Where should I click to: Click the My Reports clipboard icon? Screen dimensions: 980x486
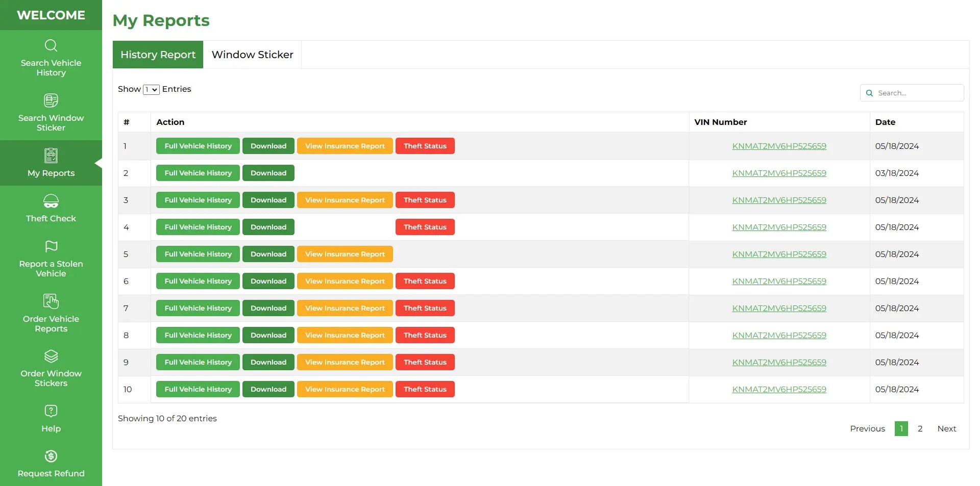coord(51,156)
